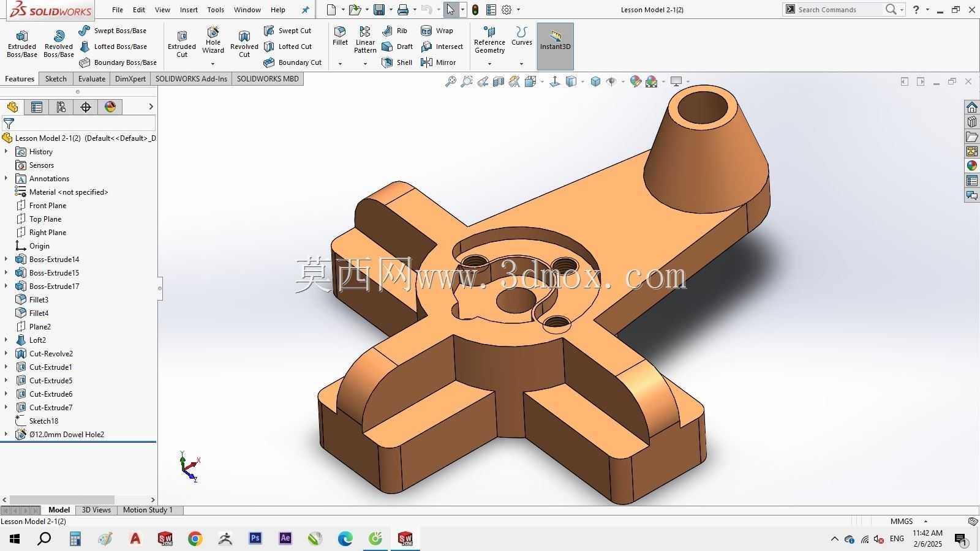Expand Ø12.0mm Dowel Hole2 feature

point(6,435)
